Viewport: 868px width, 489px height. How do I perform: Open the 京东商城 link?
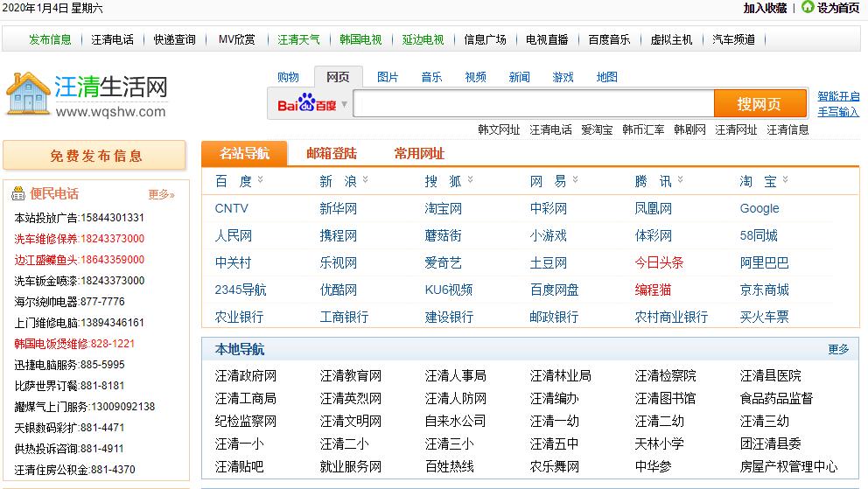pos(764,290)
